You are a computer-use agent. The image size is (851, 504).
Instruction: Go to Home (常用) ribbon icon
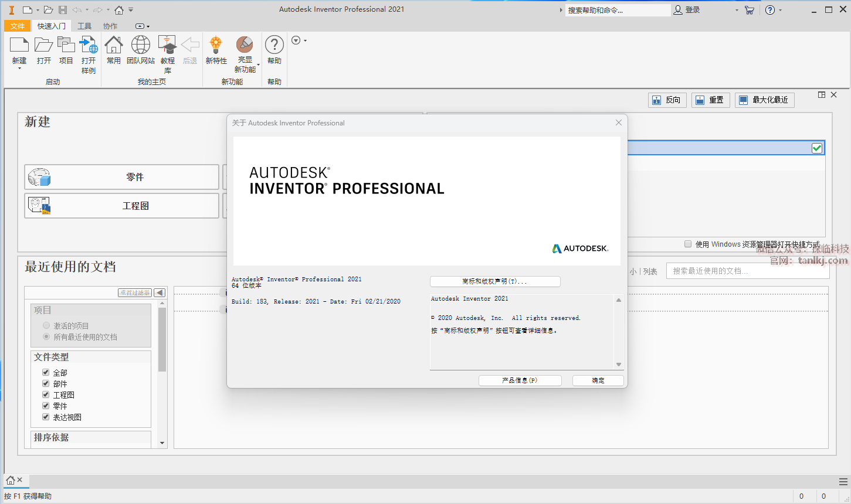(113, 46)
